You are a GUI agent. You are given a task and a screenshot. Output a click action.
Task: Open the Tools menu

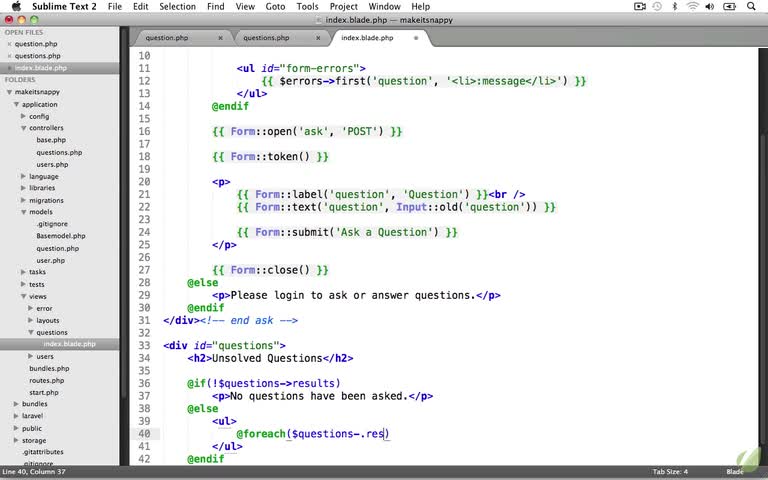click(307, 6)
